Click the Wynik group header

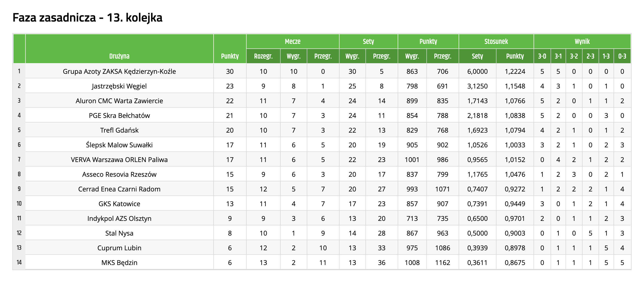[x=582, y=41]
